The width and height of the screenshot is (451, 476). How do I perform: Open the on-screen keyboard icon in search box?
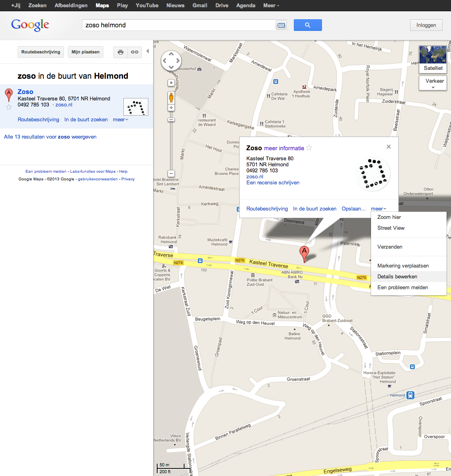pos(281,25)
